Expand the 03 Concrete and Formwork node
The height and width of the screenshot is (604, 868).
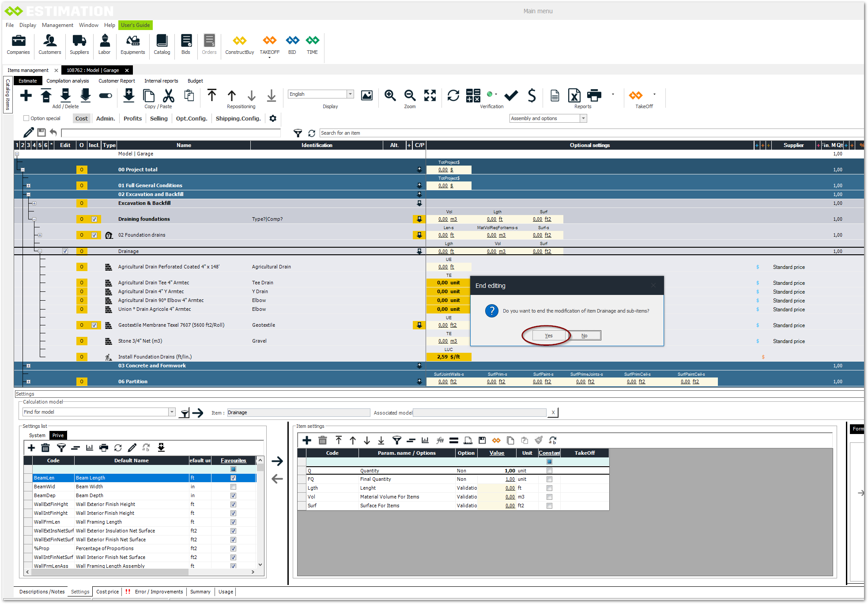[28, 366]
